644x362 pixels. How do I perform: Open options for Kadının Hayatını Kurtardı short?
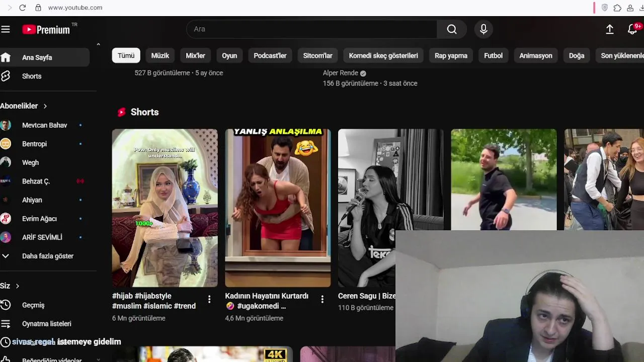322,299
